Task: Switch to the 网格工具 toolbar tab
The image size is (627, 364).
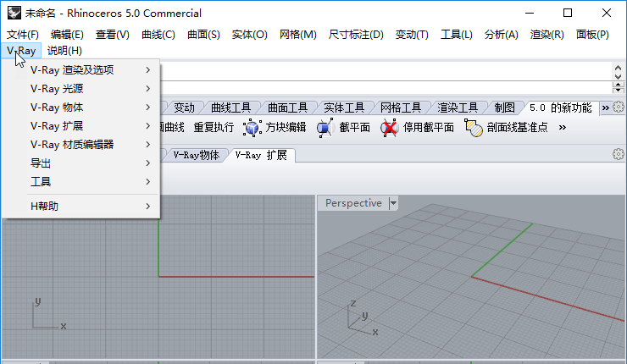Action: [x=401, y=108]
